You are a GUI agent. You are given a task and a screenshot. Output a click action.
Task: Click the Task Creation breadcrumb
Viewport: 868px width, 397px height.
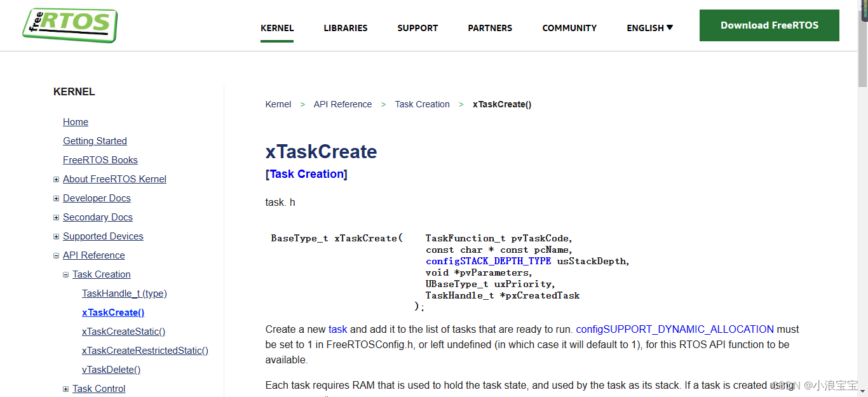pyautogui.click(x=422, y=104)
